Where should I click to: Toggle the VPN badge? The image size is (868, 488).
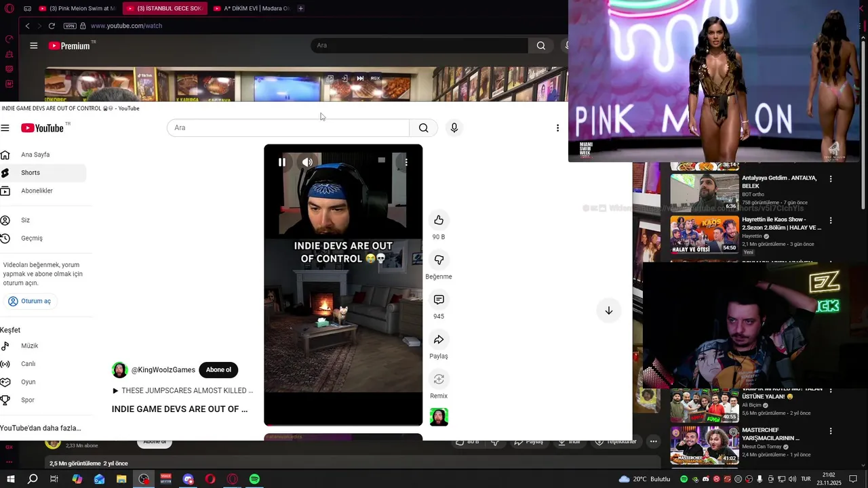tap(70, 26)
